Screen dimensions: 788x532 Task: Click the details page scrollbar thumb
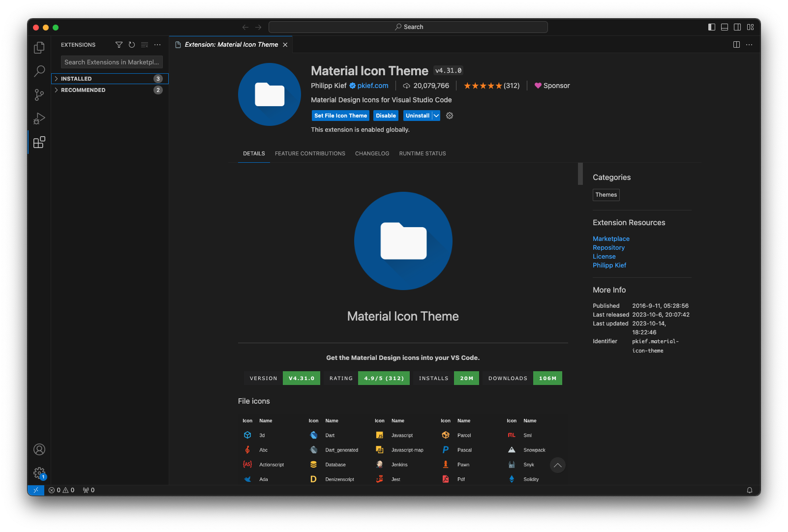coord(580,174)
